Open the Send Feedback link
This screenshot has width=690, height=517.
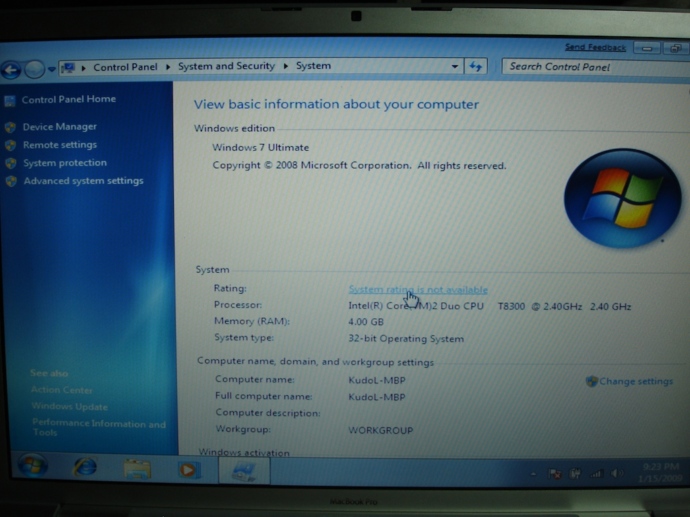(x=595, y=47)
